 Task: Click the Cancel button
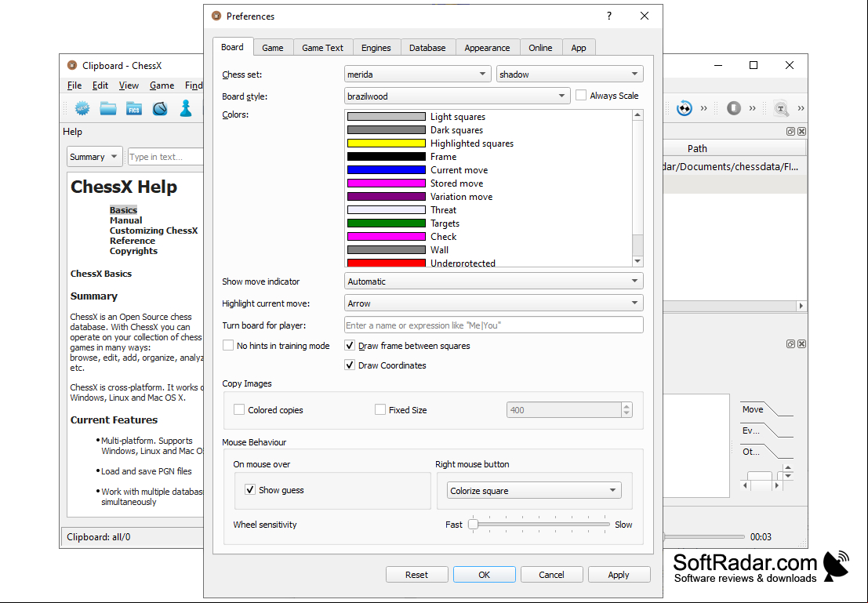pos(551,575)
